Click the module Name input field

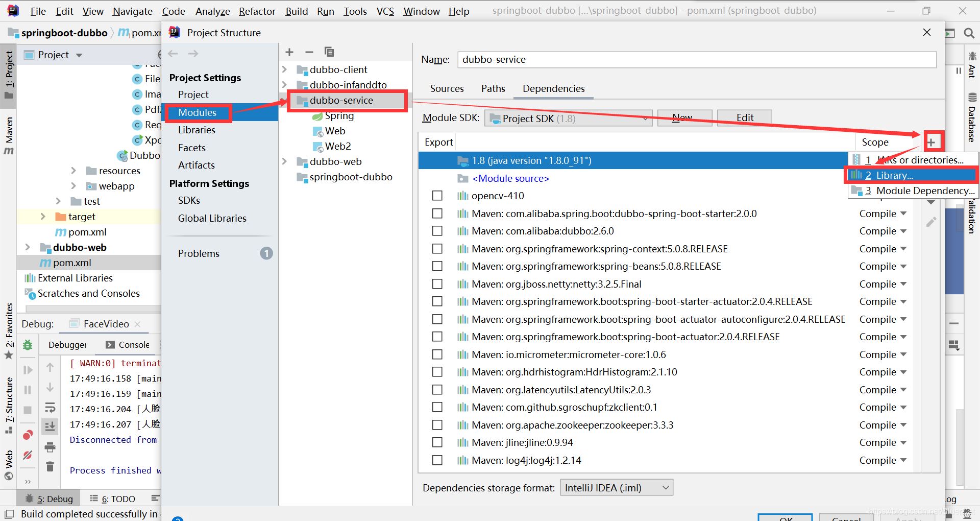[x=697, y=59]
